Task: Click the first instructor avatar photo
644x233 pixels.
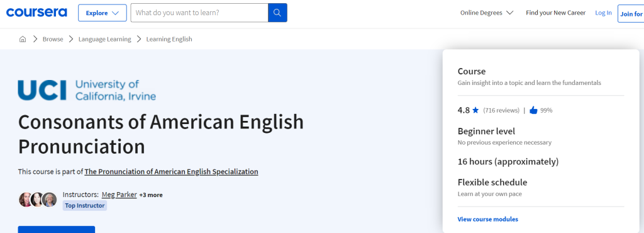Action: (x=25, y=200)
